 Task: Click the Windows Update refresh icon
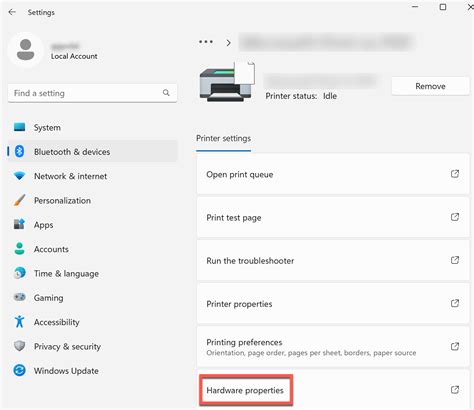[x=19, y=370]
